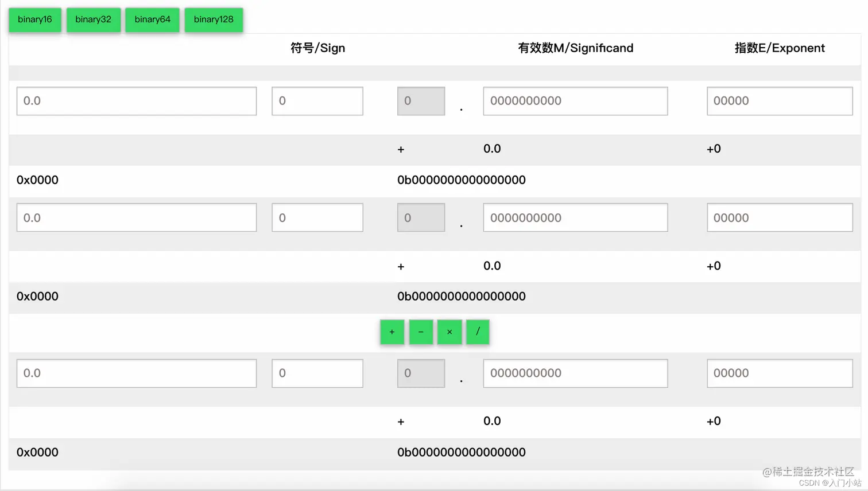Select first operand's 0b0000000000000000 binary string
The width and height of the screenshot is (868, 491).
462,180
